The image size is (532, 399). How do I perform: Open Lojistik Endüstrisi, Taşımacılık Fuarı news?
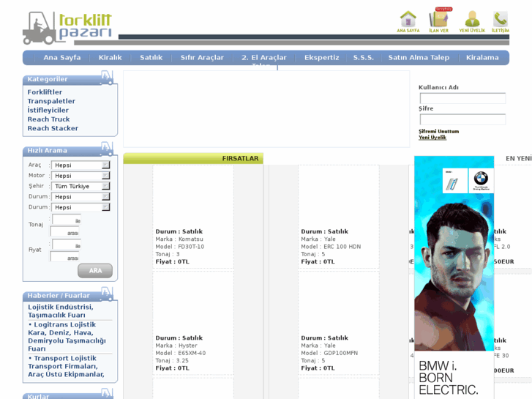(x=61, y=310)
